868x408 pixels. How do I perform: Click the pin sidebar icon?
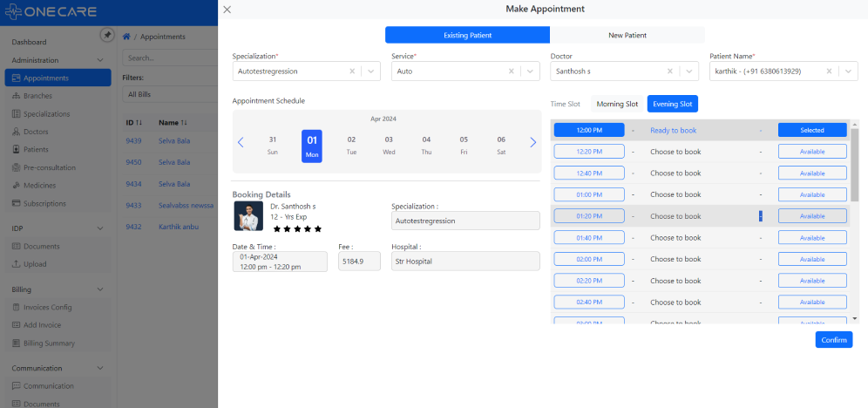click(107, 35)
